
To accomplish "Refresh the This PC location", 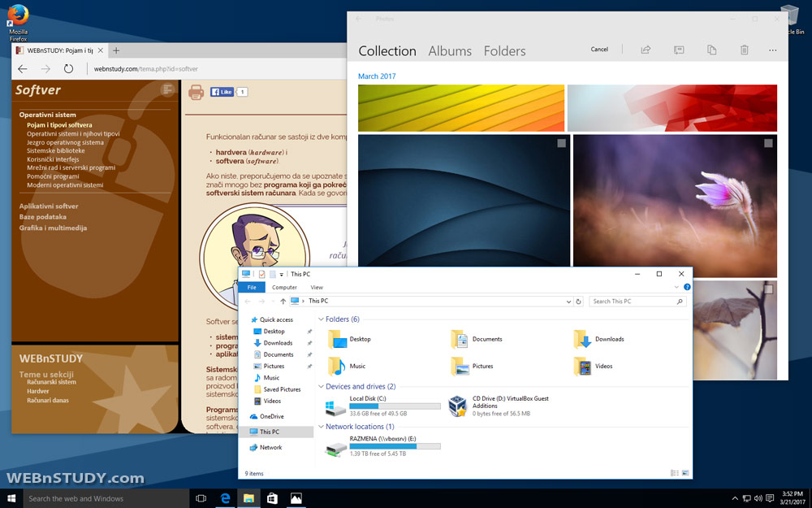I will coord(578,302).
